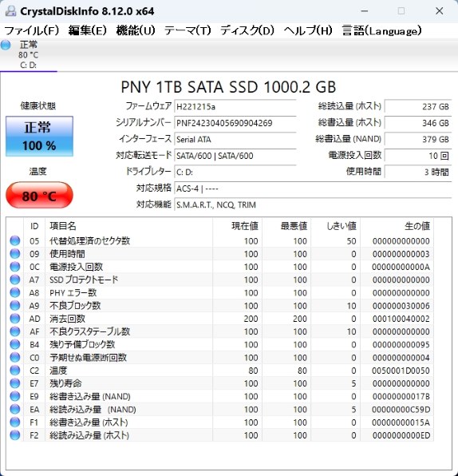Click threshold value 50 in row 05

pos(352,241)
